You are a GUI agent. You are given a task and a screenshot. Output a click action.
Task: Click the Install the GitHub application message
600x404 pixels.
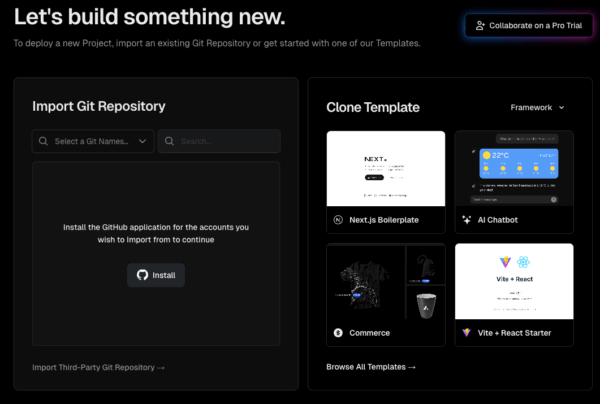[x=156, y=233]
